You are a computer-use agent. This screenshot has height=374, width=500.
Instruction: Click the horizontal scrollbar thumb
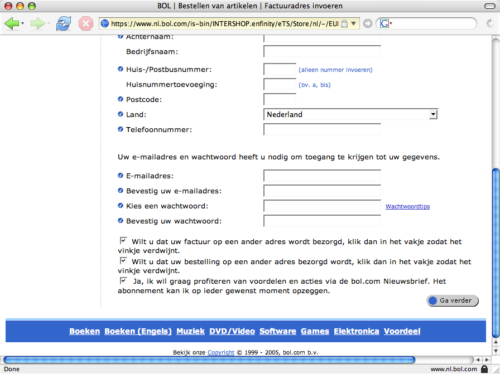coord(209,360)
